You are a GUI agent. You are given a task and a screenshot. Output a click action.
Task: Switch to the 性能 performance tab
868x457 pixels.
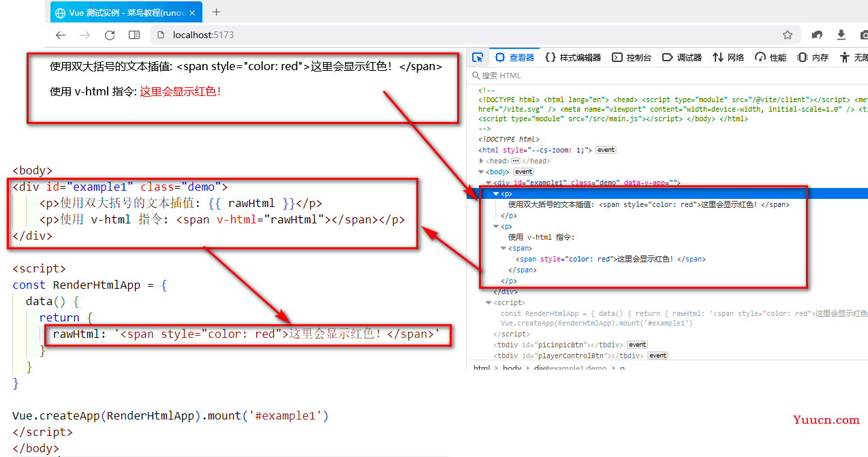click(771, 57)
